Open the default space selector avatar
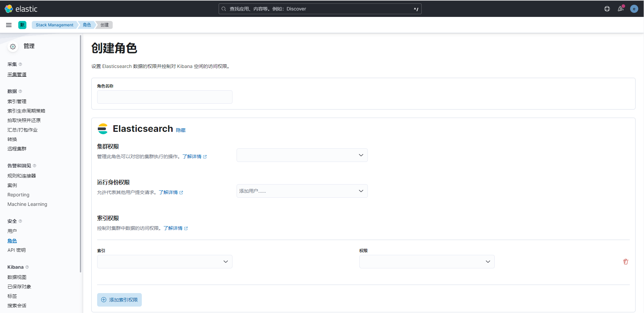 (x=22, y=25)
